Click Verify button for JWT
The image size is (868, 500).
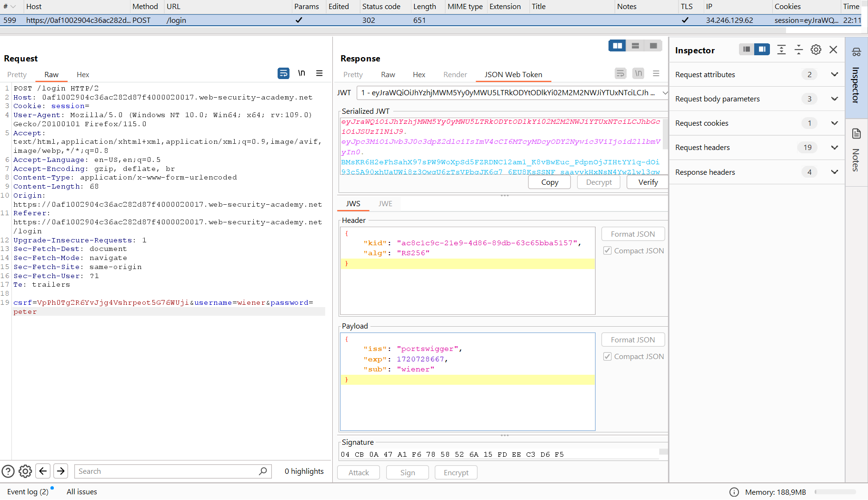(648, 182)
